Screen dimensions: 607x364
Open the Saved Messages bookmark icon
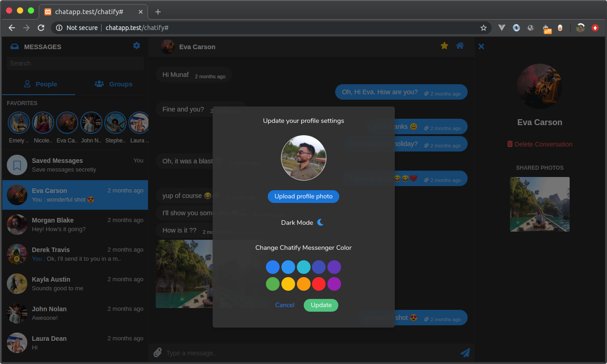pyautogui.click(x=17, y=165)
